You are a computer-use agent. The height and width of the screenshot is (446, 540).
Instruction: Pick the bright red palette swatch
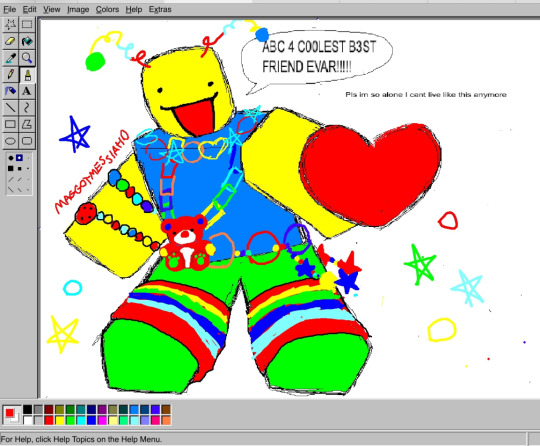coord(49,420)
